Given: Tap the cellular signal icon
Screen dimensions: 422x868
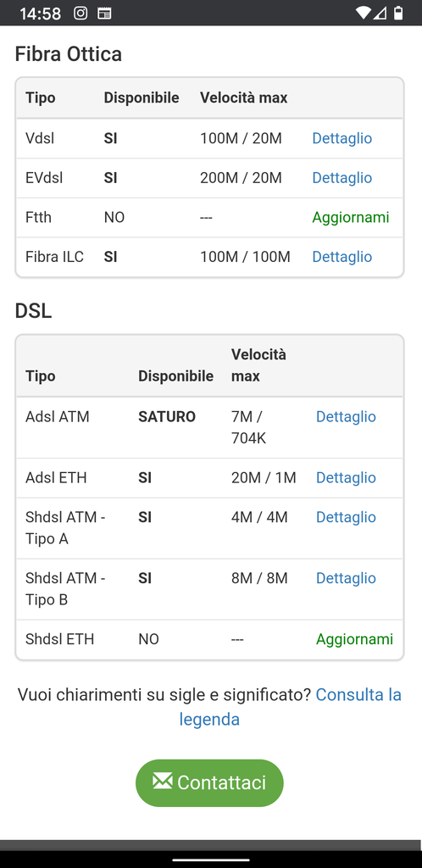Looking at the screenshot, I should point(380,13).
